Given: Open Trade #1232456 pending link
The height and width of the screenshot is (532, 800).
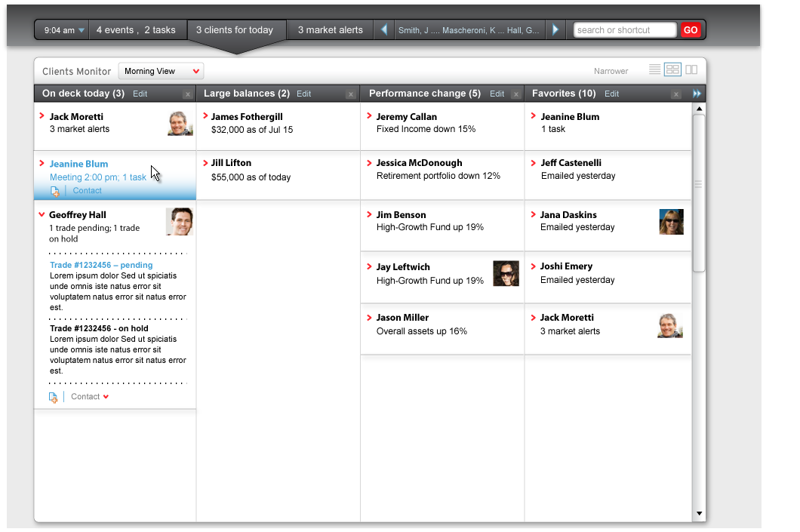Looking at the screenshot, I should point(100,265).
